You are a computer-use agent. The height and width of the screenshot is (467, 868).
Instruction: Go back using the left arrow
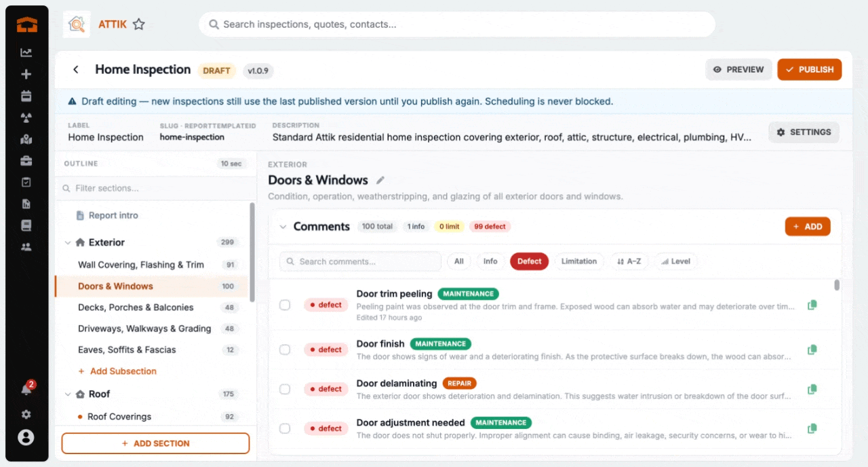pos(76,69)
